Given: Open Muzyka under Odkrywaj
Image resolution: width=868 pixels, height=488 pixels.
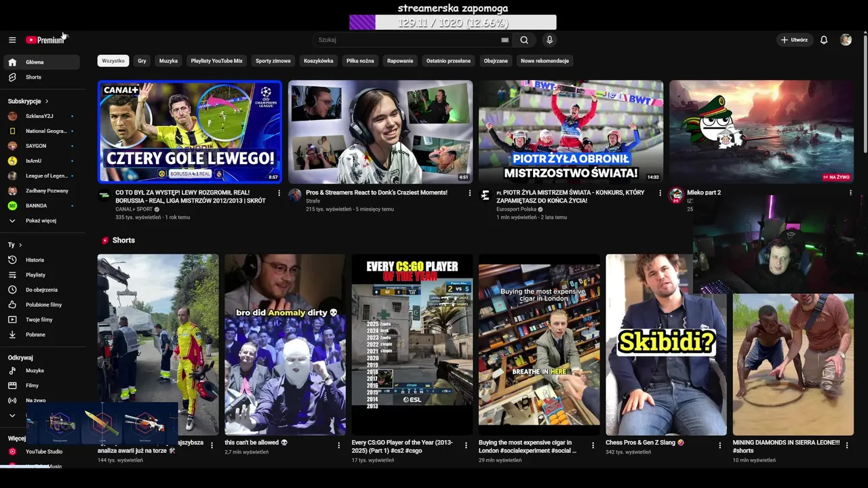Looking at the screenshot, I should pos(41,371).
